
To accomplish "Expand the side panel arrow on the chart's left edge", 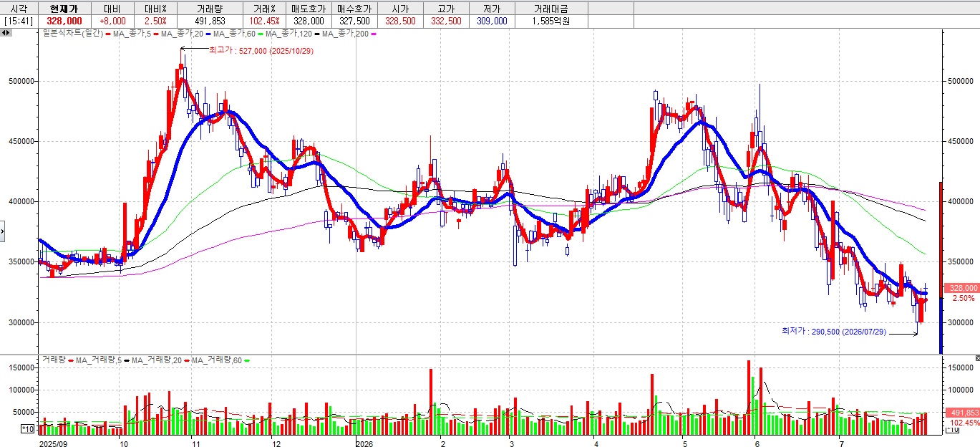I will tap(3, 231).
